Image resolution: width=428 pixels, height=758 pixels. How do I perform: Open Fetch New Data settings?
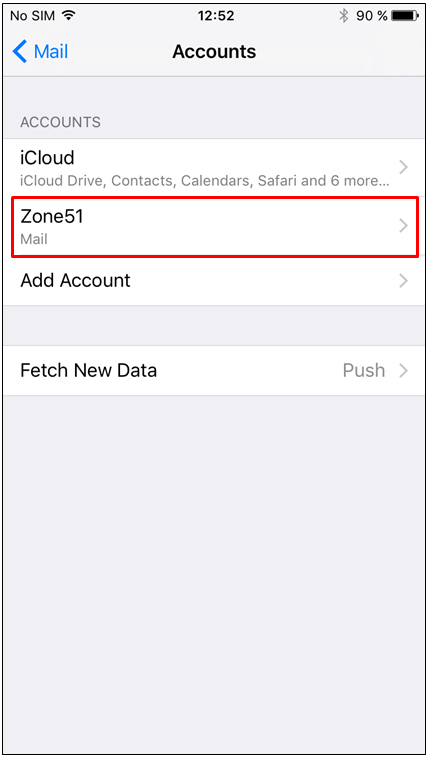[x=214, y=371]
